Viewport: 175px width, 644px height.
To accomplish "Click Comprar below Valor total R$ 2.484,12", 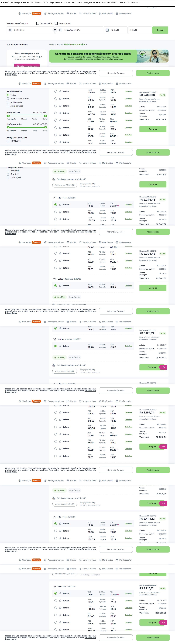I will tap(152, 367).
